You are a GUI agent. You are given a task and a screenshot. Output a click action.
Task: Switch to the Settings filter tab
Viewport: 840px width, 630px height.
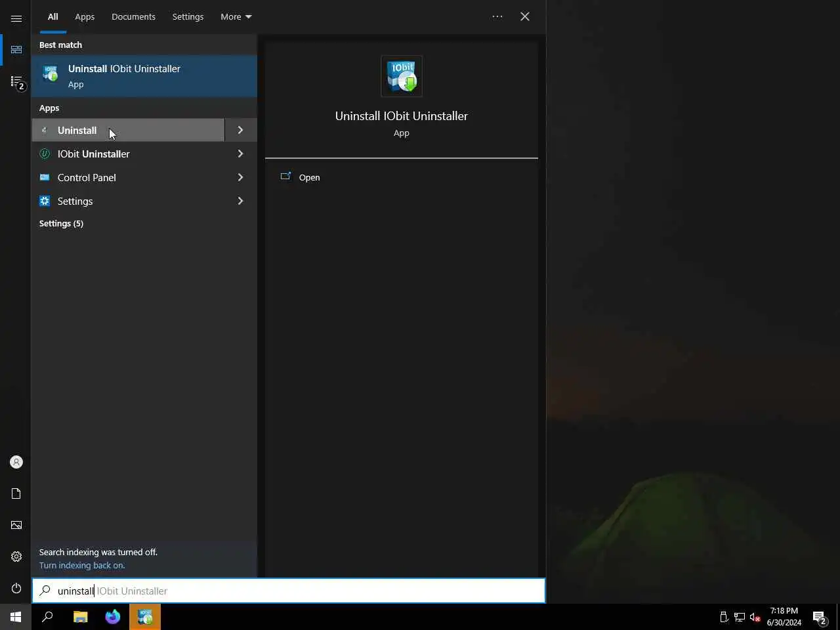pos(188,16)
